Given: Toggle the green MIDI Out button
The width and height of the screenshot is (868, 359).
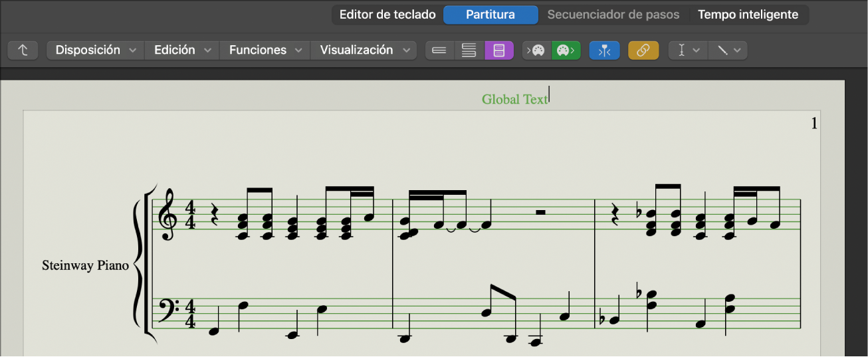Looking at the screenshot, I should 566,51.
